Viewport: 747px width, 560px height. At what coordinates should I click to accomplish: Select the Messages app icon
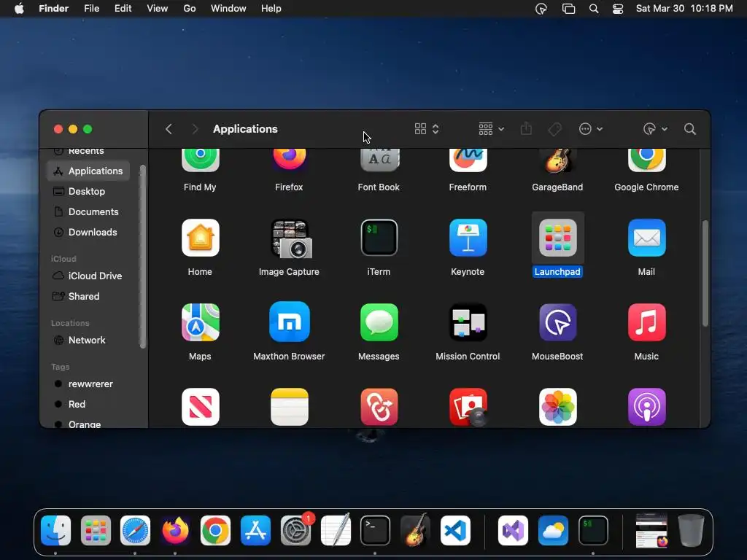coord(379,322)
